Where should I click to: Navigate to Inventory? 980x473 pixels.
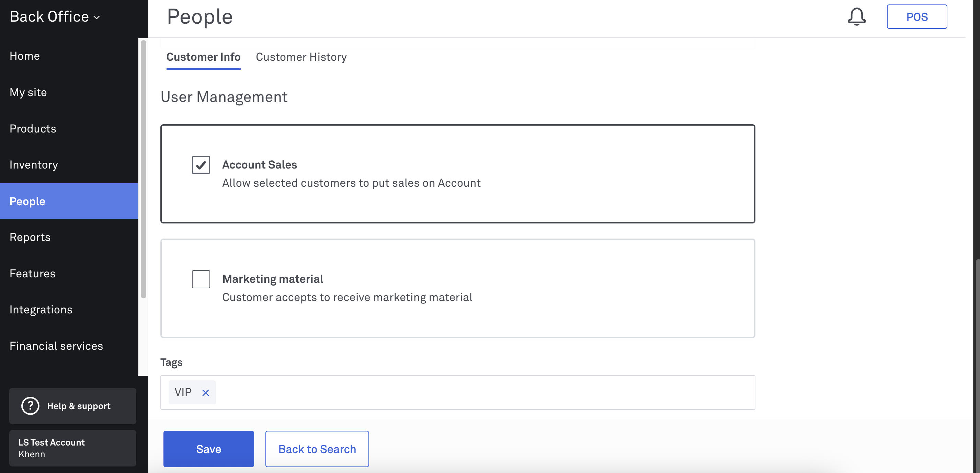[x=69, y=165]
